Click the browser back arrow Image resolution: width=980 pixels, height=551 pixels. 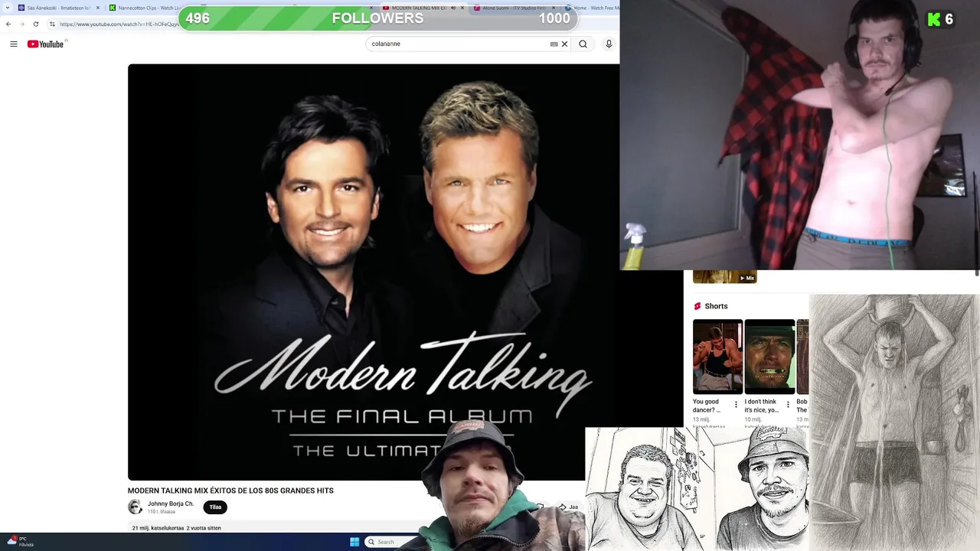click(8, 24)
